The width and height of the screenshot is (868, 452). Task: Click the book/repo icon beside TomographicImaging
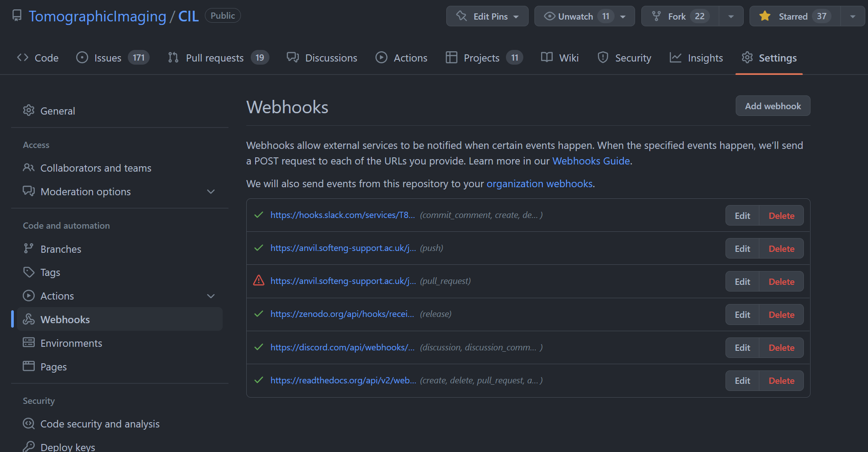(x=16, y=15)
